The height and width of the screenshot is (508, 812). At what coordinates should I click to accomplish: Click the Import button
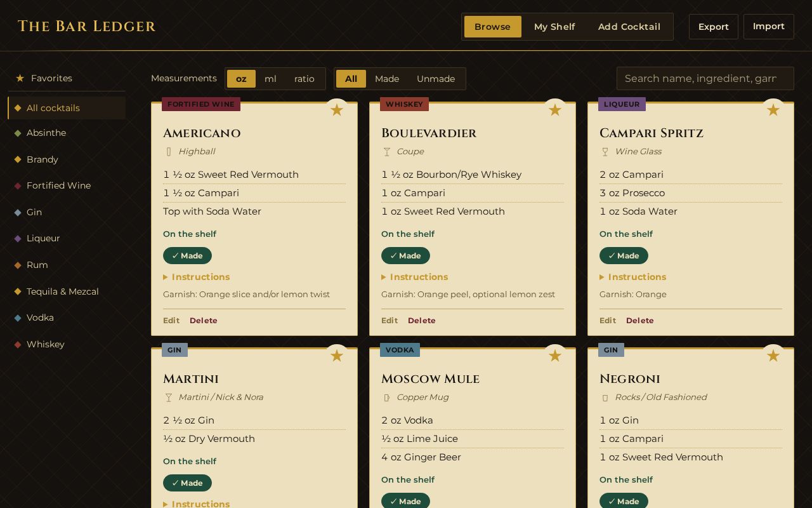click(769, 27)
